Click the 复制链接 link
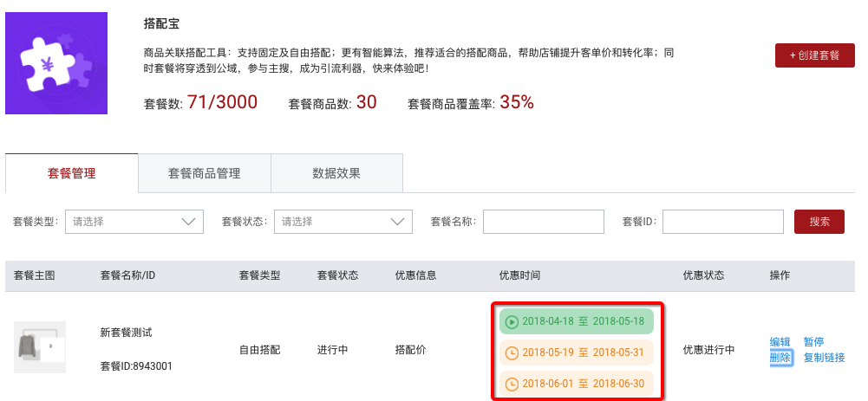868x401 pixels. 825,358
